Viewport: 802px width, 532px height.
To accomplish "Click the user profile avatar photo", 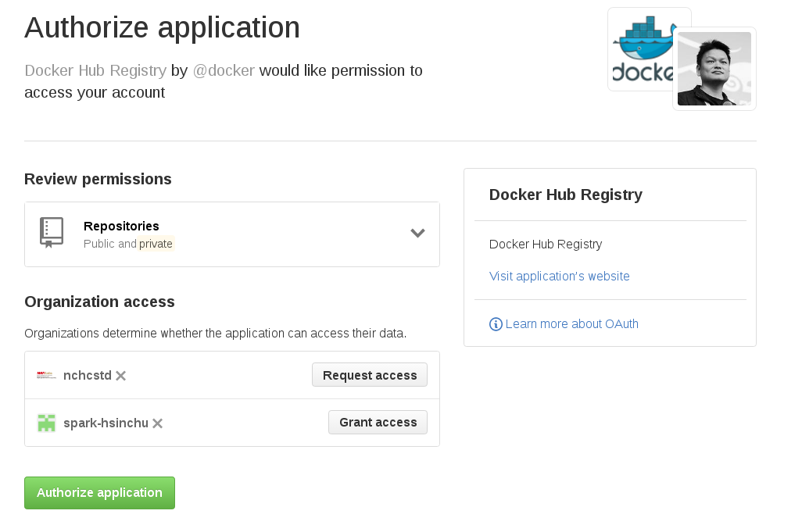I will (x=714, y=69).
